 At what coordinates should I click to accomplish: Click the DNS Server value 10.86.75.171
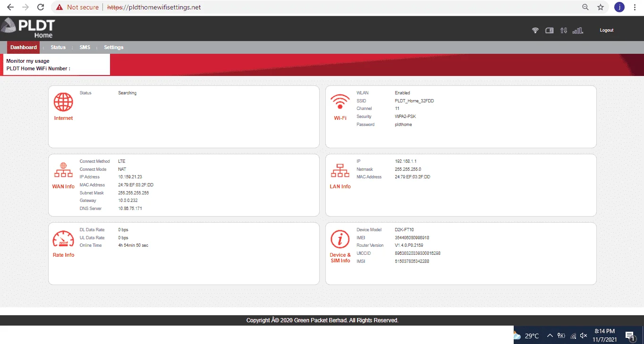pos(130,209)
